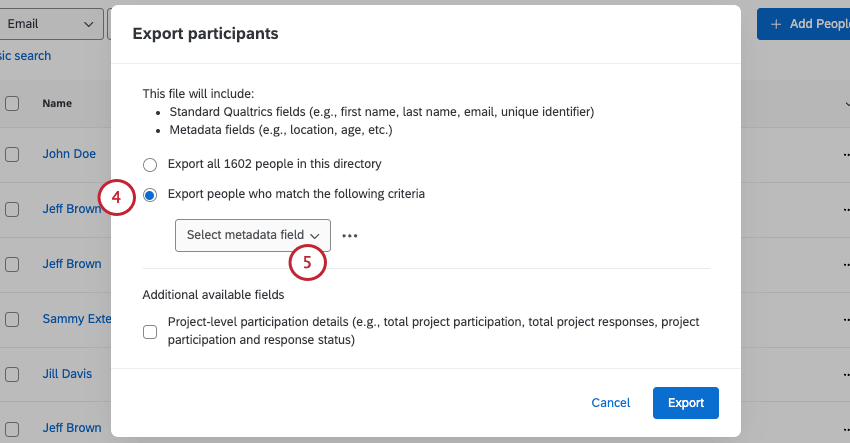Click the plus icon on Add People
Image resolution: width=850 pixels, height=443 pixels.
[776, 24]
